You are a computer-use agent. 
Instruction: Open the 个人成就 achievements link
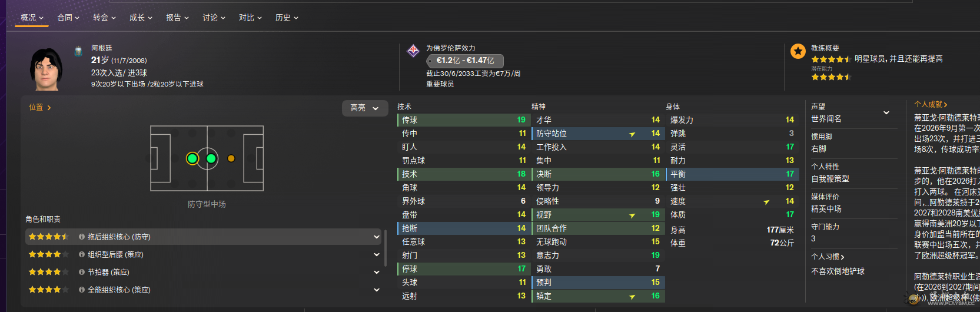pyautogui.click(x=931, y=104)
